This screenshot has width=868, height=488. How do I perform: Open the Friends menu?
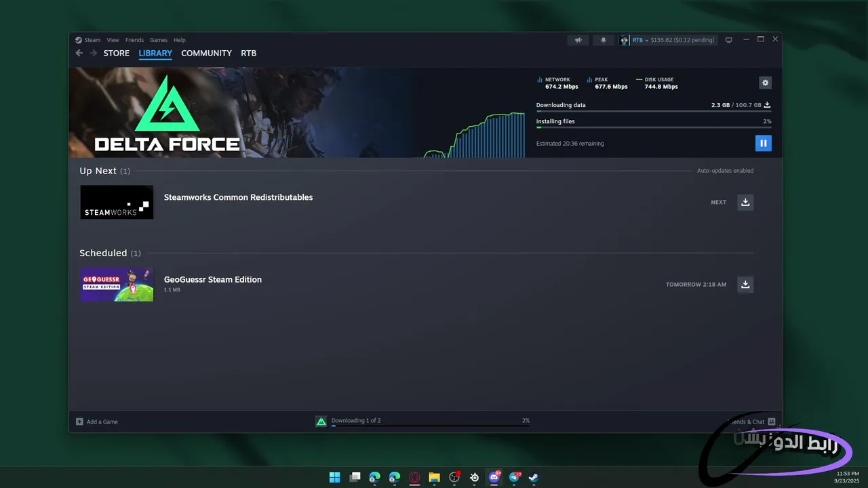(x=134, y=40)
